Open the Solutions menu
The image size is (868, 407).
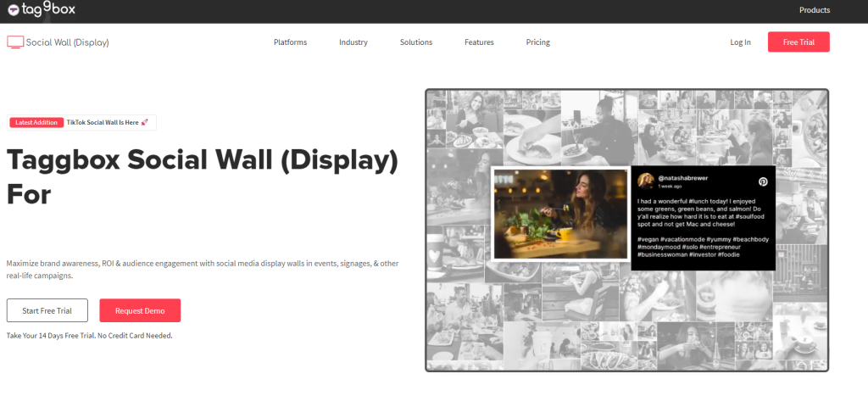tap(415, 42)
